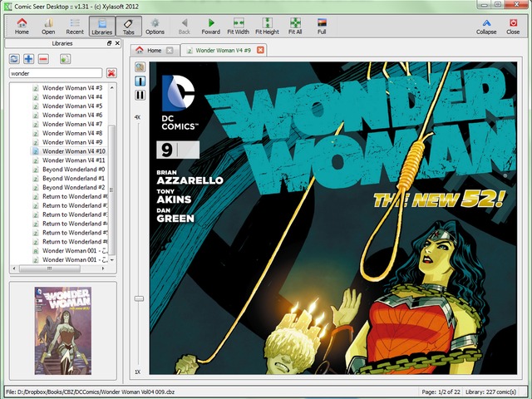
Task: Select Beyond Wonderland #0
Action: tap(73, 170)
